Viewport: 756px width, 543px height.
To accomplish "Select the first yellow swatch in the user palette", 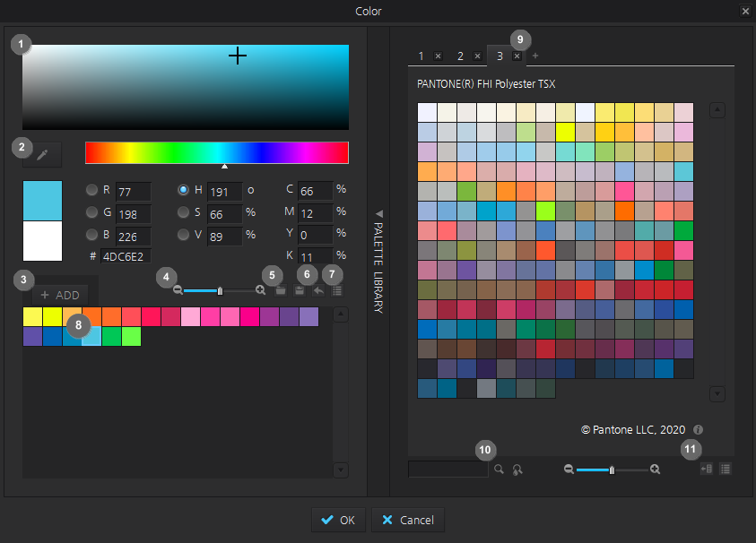I will (x=33, y=317).
